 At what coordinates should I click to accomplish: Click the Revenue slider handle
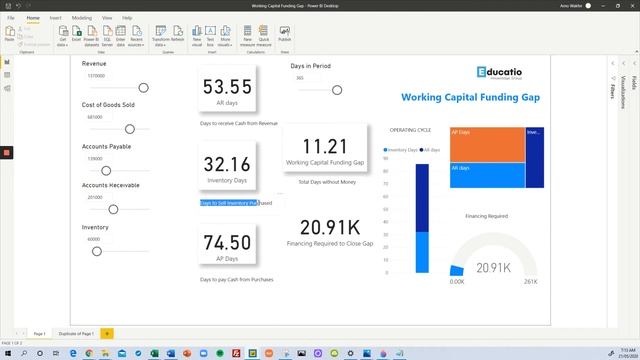point(143,88)
